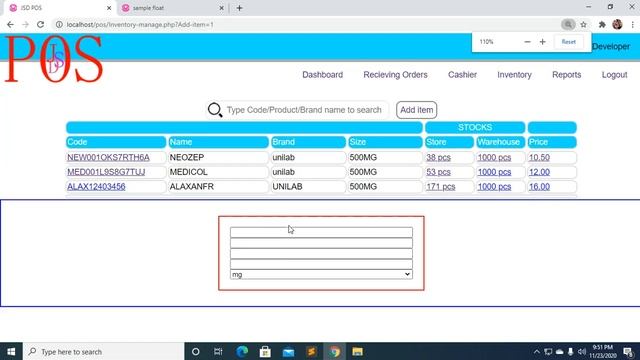Go to Recieving Orders
Image resolution: width=640 pixels, height=360 pixels.
click(395, 75)
